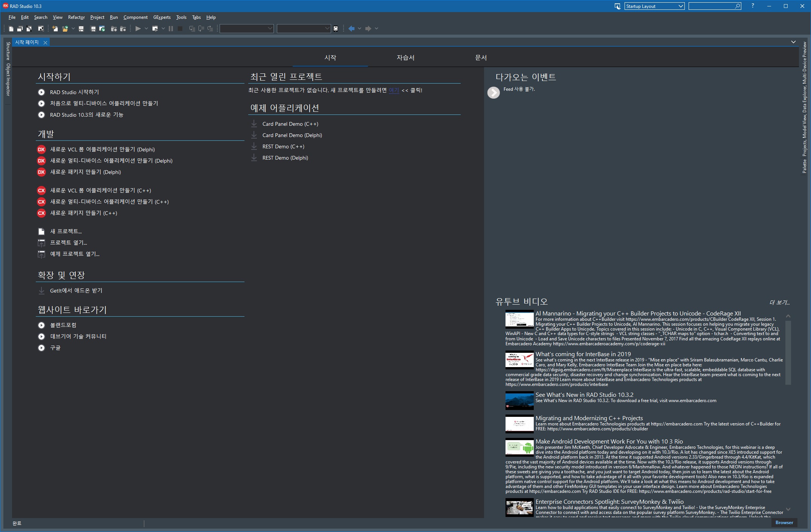Image resolution: width=811 pixels, height=532 pixels.
Task: Click the Step Over debugging icon
Action: pos(201,29)
